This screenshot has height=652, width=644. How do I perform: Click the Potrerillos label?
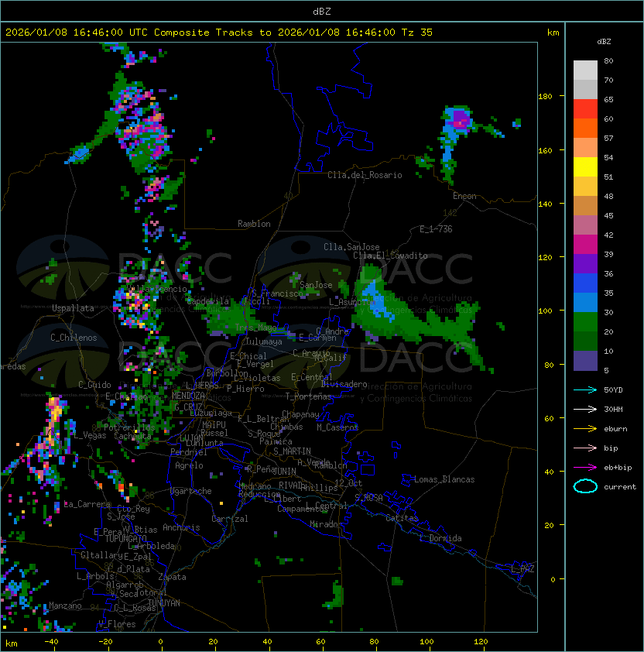(129, 427)
